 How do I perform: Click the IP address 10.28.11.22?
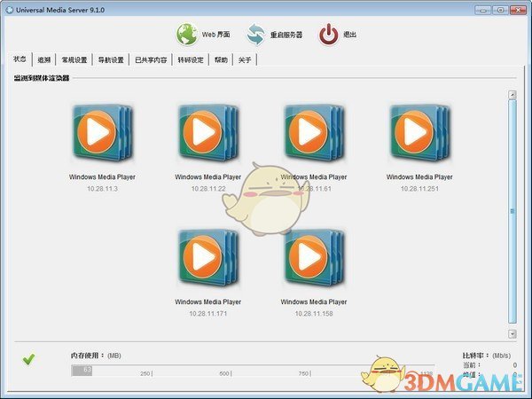[x=208, y=189]
